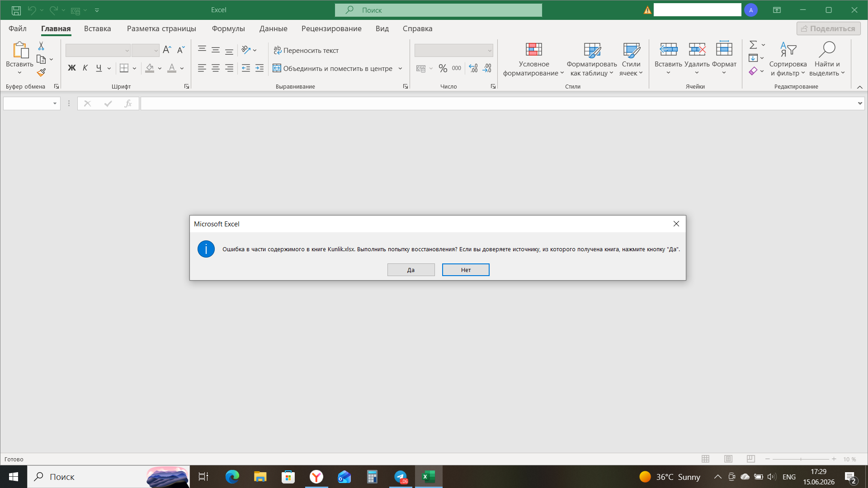
Task: Click the Поделиться share button
Action: click(x=828, y=28)
